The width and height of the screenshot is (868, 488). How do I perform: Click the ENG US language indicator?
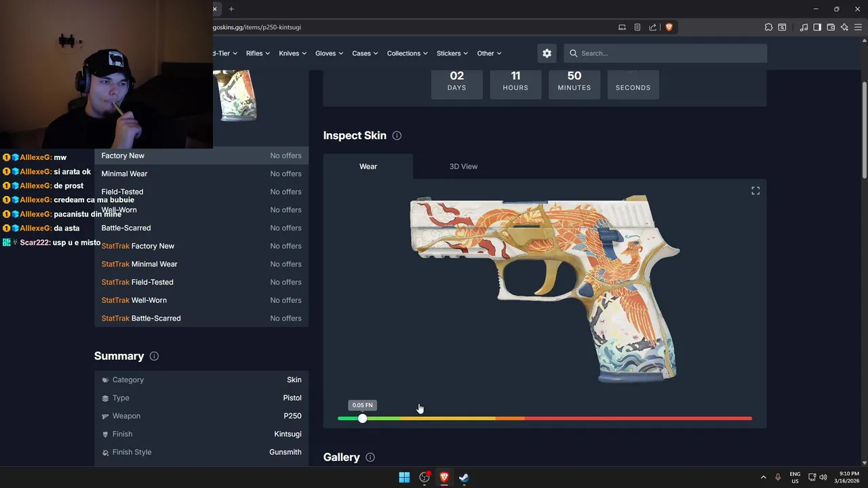pos(795,477)
